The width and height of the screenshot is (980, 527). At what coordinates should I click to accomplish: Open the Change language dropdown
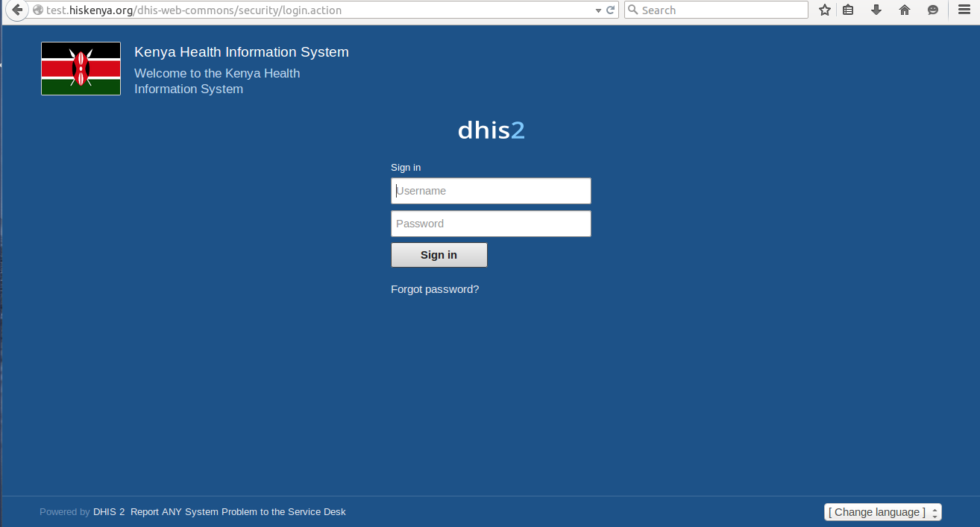click(883, 512)
